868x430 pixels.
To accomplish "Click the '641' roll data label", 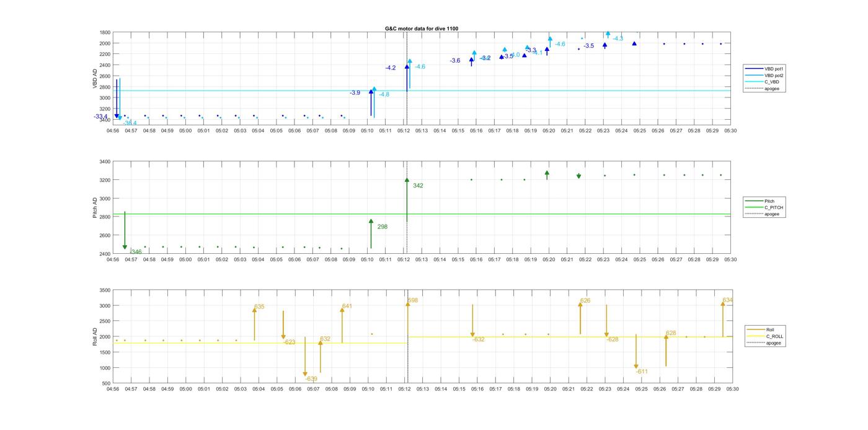I will 347,306.
